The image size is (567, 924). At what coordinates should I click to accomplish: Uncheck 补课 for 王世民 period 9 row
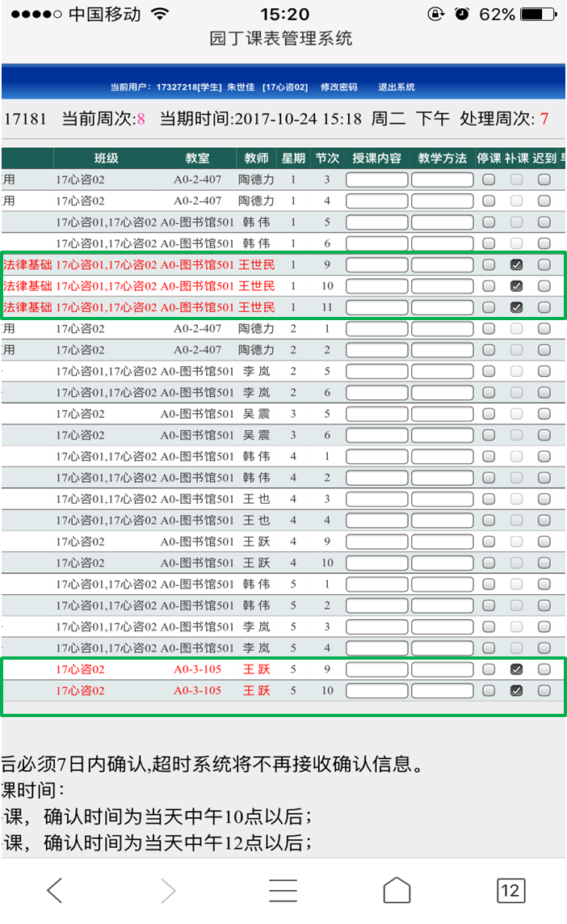point(516,264)
